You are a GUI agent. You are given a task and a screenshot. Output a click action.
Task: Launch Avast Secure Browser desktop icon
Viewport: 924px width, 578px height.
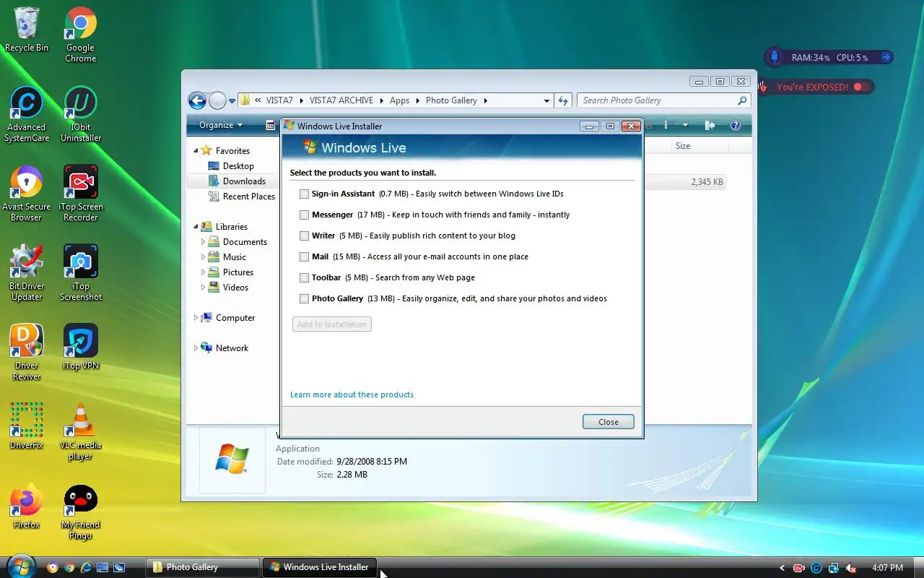(x=27, y=194)
